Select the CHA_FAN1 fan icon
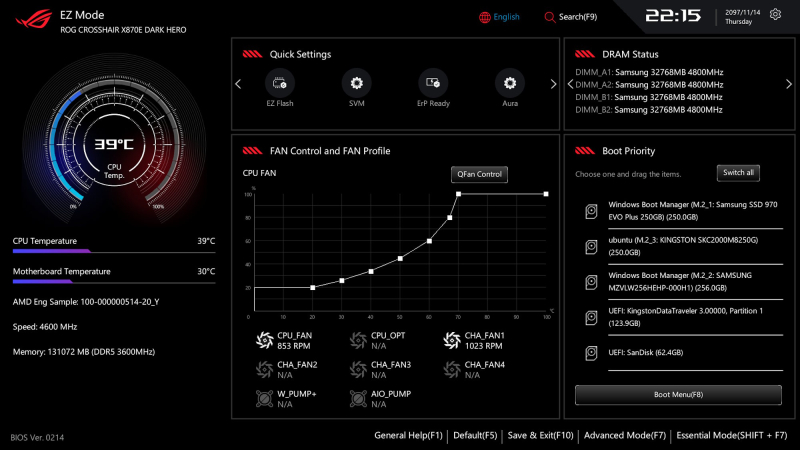This screenshot has width=800, height=450. (x=452, y=341)
